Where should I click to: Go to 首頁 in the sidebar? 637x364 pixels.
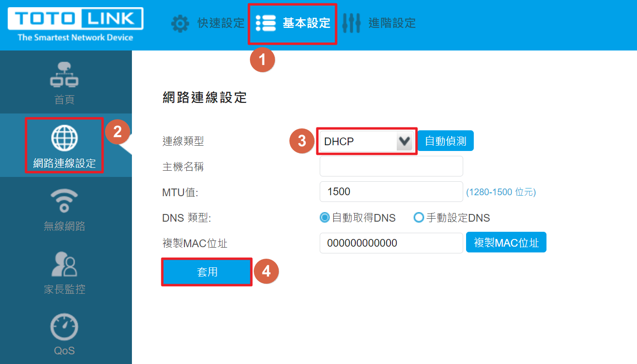65,100
